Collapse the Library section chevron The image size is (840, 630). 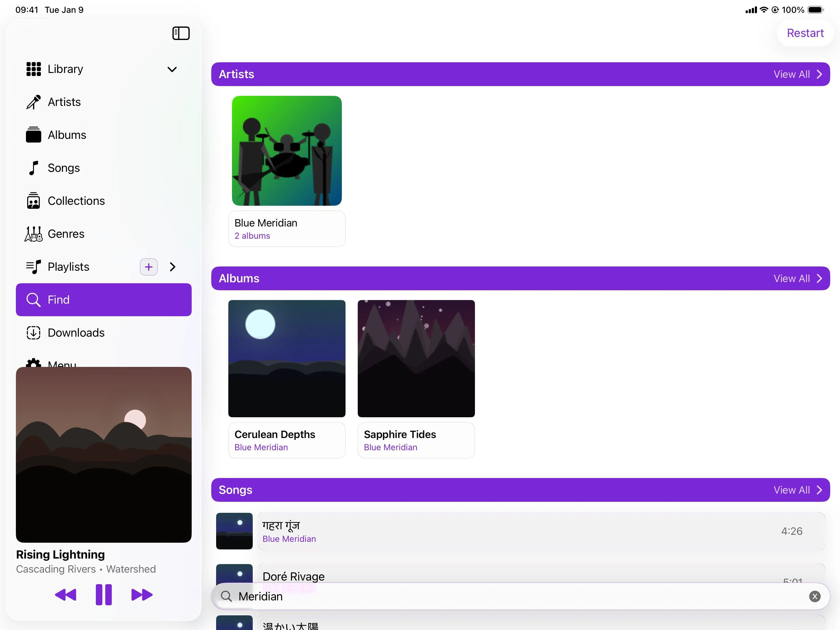click(x=172, y=69)
